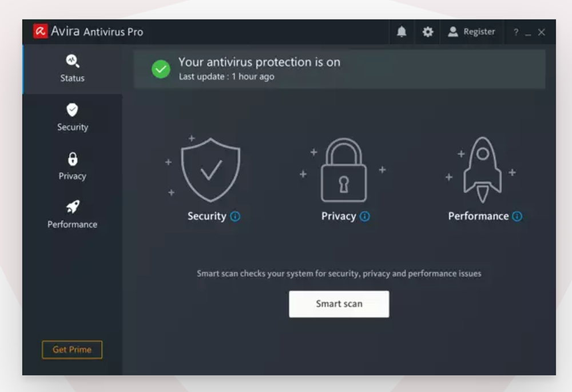Image resolution: width=572 pixels, height=392 pixels.
Task: Open settings via the gear icon
Action: point(428,32)
